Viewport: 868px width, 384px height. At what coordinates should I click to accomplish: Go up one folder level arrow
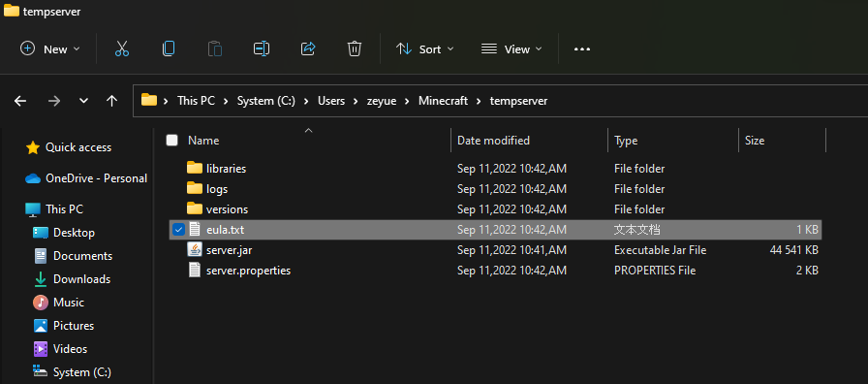click(x=111, y=101)
